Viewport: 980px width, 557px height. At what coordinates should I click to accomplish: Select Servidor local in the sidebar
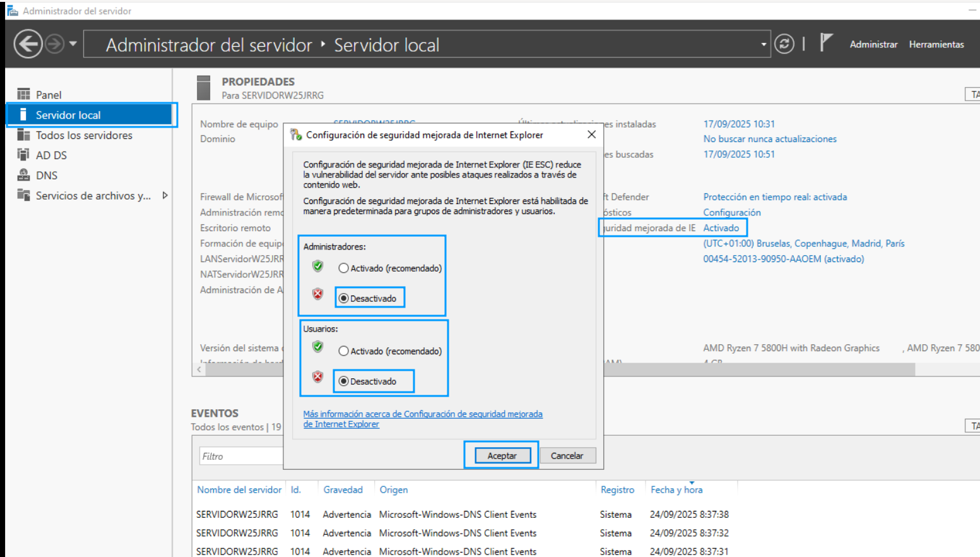[90, 115]
